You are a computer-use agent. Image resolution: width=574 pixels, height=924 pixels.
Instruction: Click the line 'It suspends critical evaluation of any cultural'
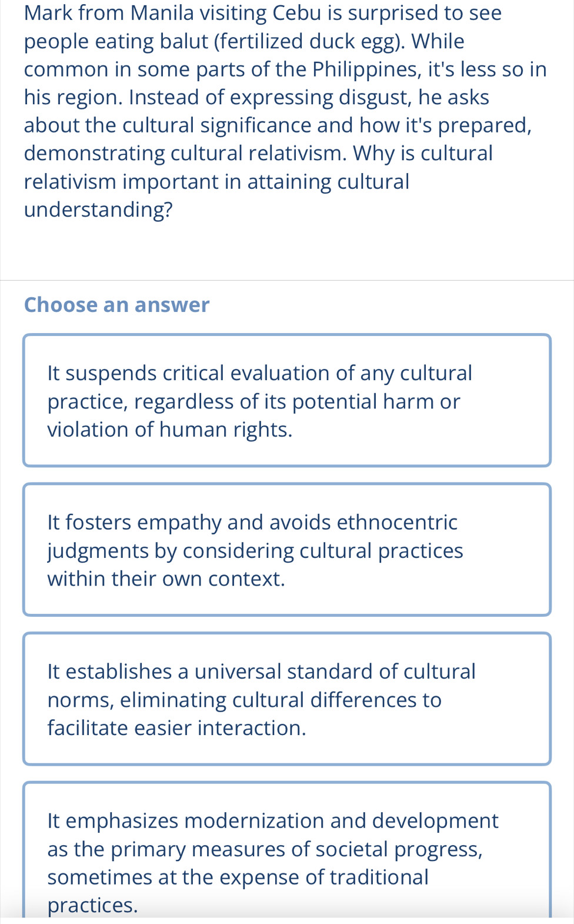260,373
